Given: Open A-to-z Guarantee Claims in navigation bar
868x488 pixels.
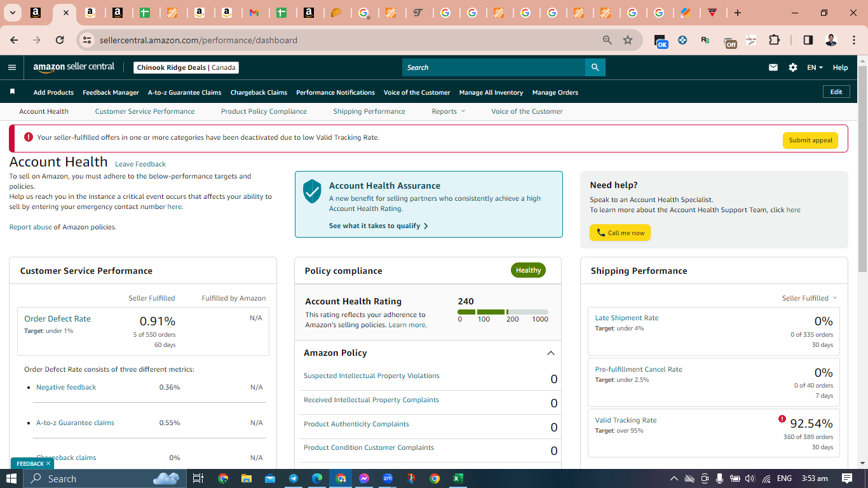Looking at the screenshot, I should coord(184,92).
